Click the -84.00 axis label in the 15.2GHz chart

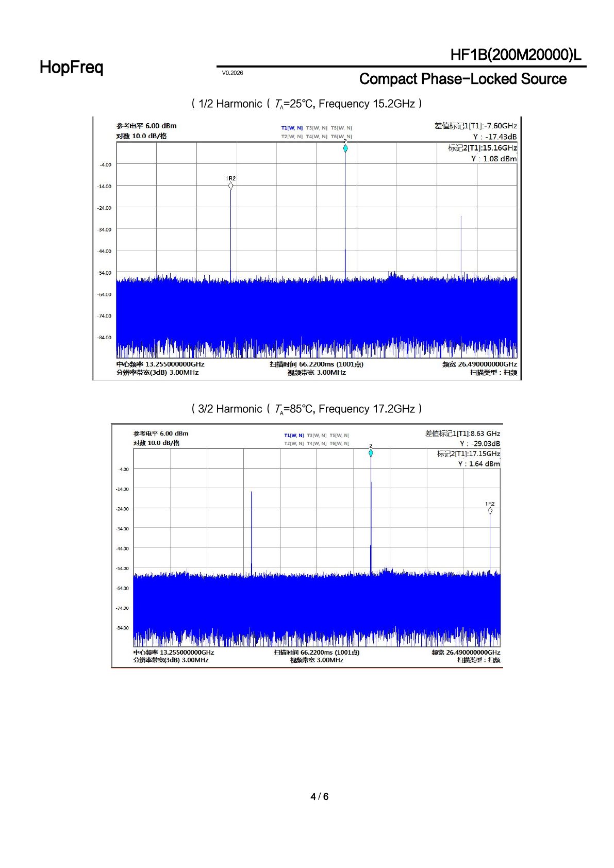click(104, 338)
